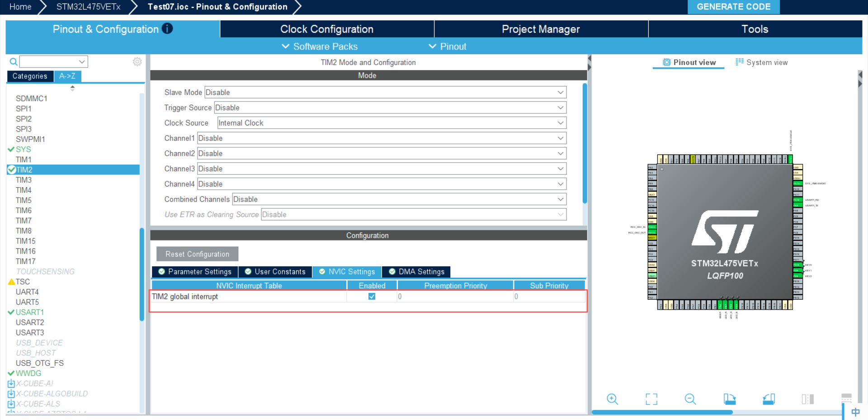Open the Parameter Settings tab

click(x=195, y=272)
